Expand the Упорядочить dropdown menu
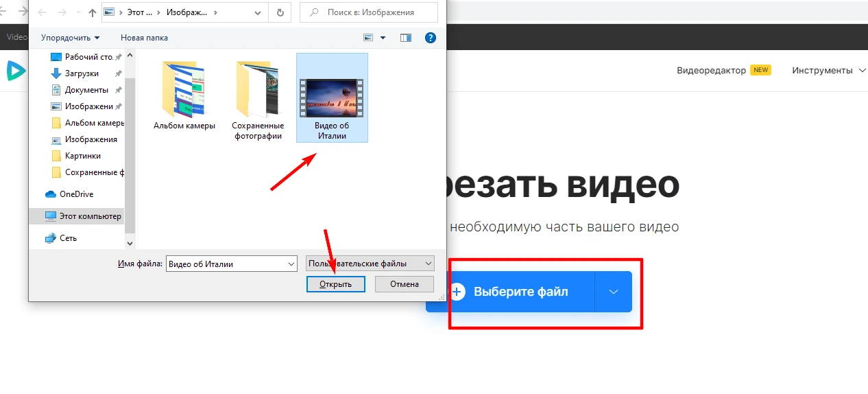This screenshot has width=868, height=394. (x=70, y=38)
